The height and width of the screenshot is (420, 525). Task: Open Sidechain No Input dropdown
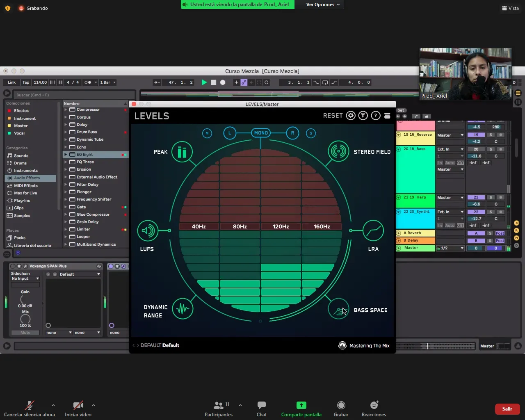point(25,278)
